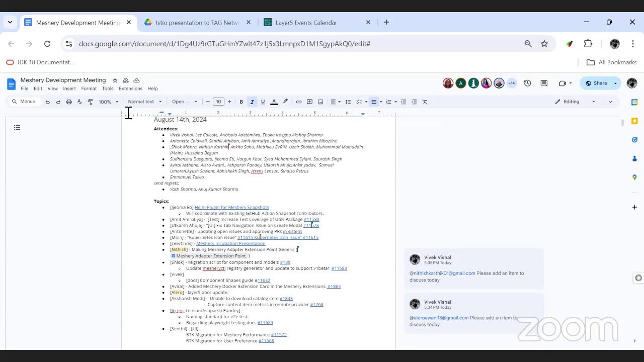Show the document outline panel
This screenshot has width=644, height=362.
coord(17,127)
